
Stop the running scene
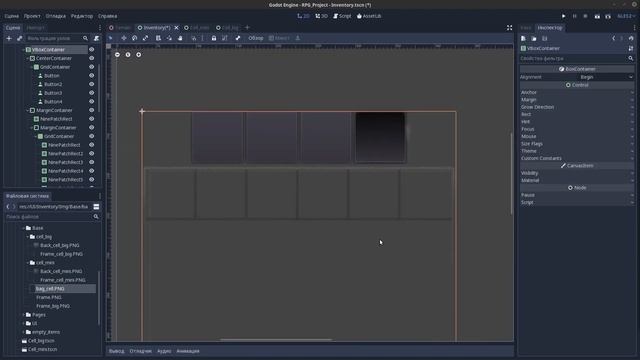click(x=585, y=16)
